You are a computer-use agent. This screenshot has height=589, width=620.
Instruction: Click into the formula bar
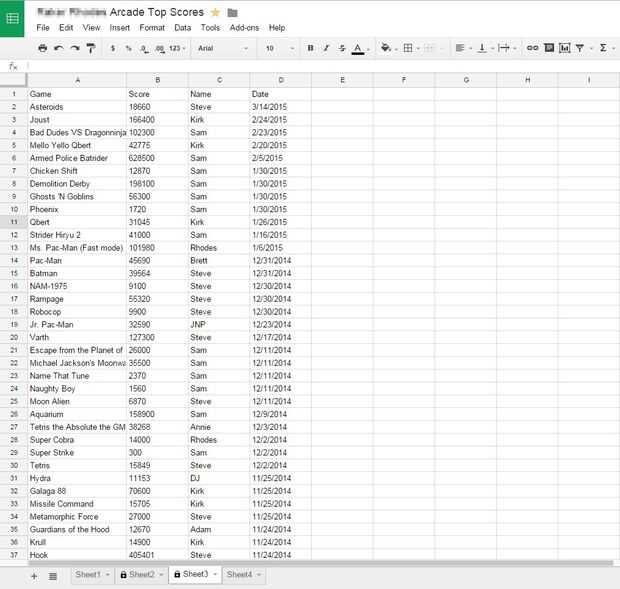(x=322, y=66)
